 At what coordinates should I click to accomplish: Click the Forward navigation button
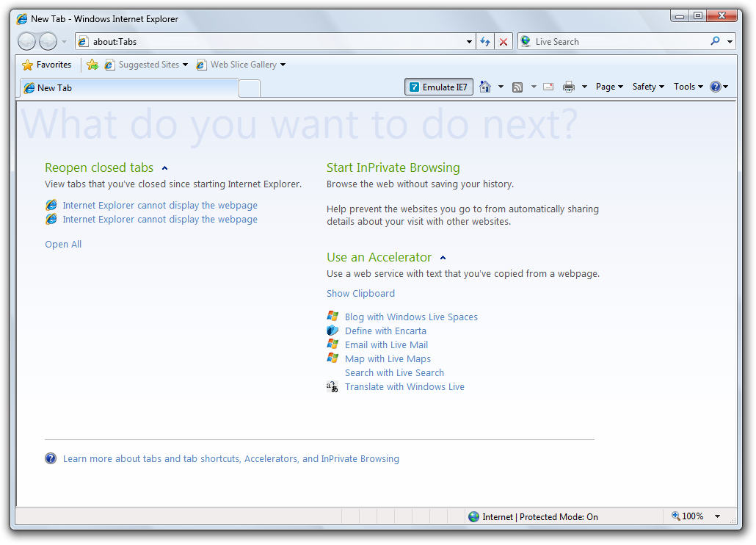click(48, 41)
